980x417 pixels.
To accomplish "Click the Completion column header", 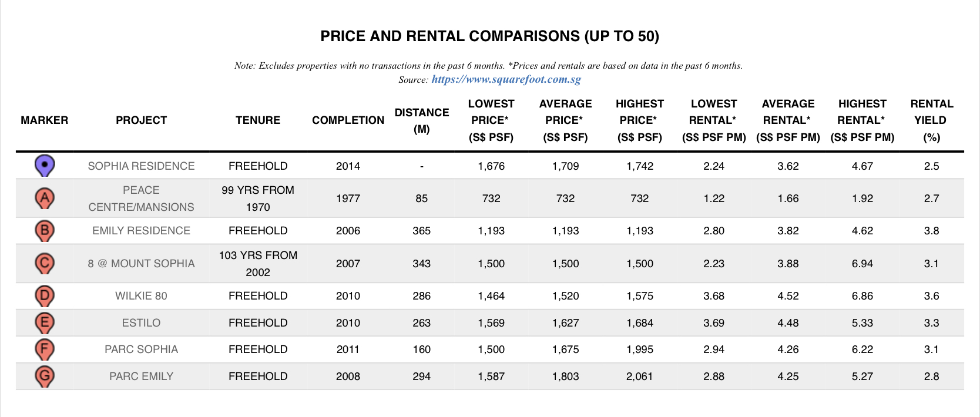I will pos(348,120).
